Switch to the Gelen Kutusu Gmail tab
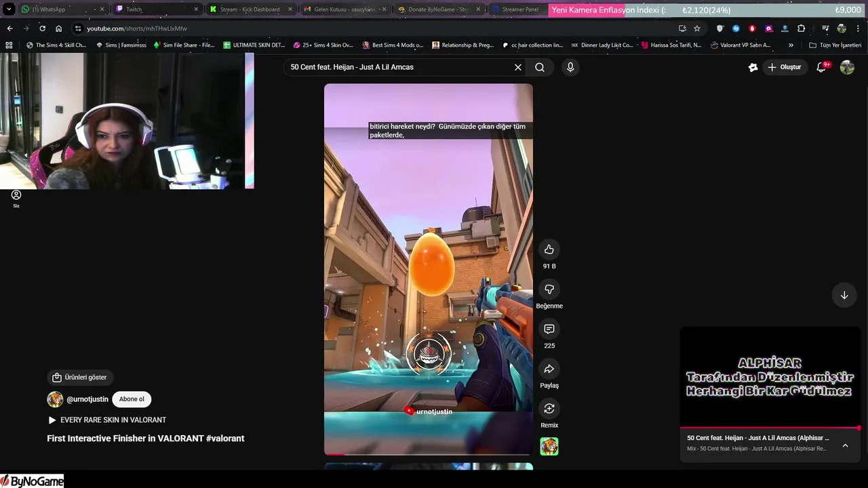 pyautogui.click(x=344, y=9)
